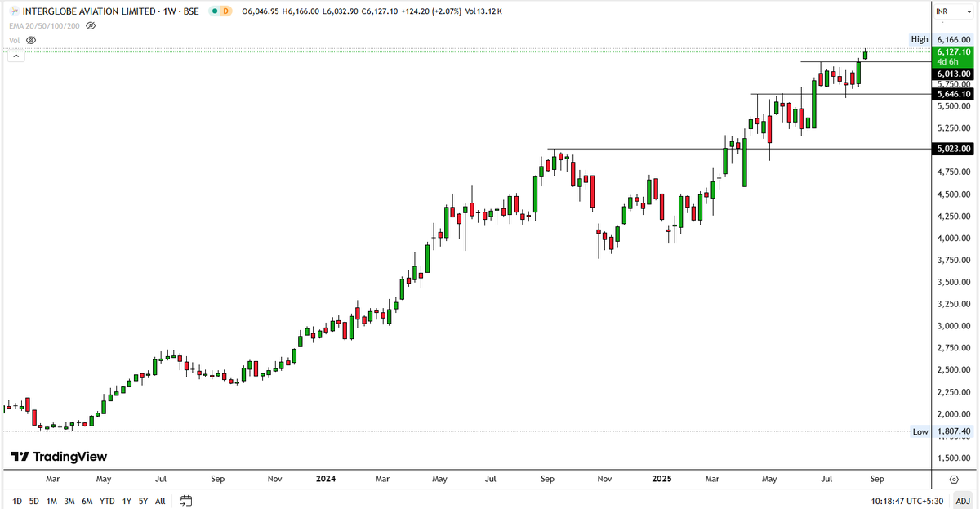Click the 5,646.10 horizontal line price label
The width and height of the screenshot is (980, 509).
point(953,95)
